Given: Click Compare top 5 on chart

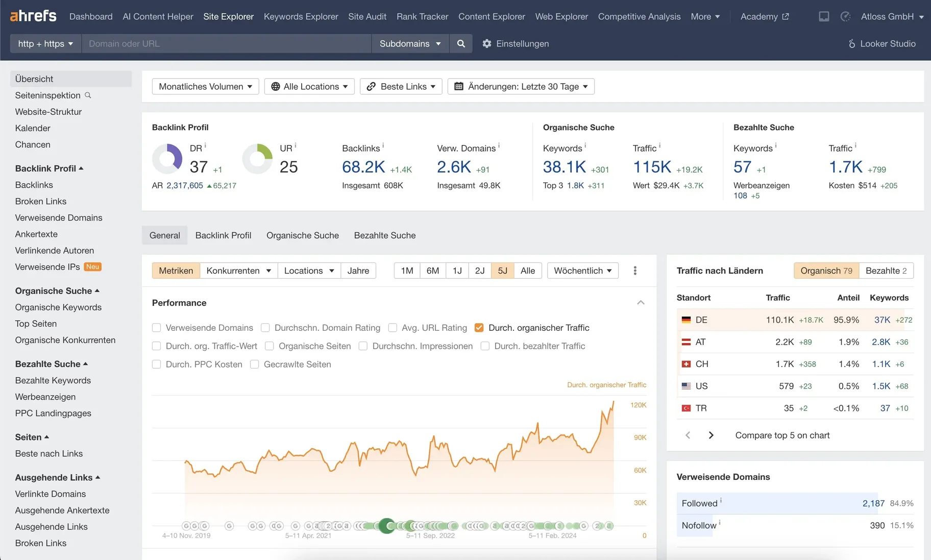Looking at the screenshot, I should pos(782,435).
